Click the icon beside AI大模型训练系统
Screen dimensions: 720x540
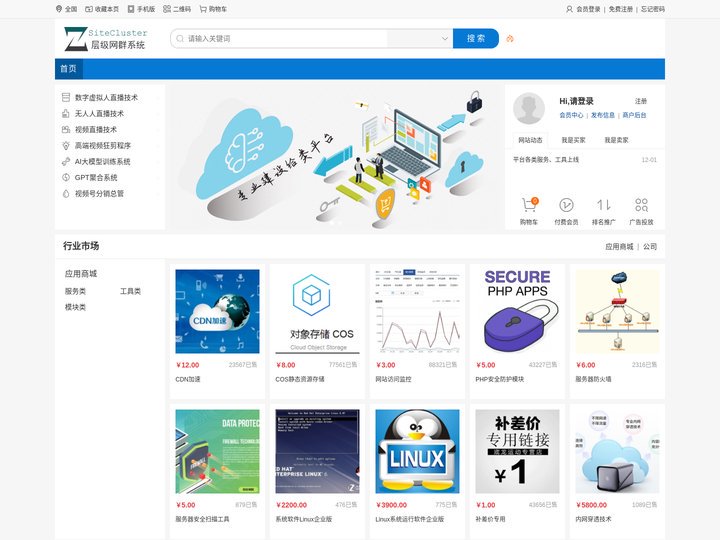pos(66,162)
